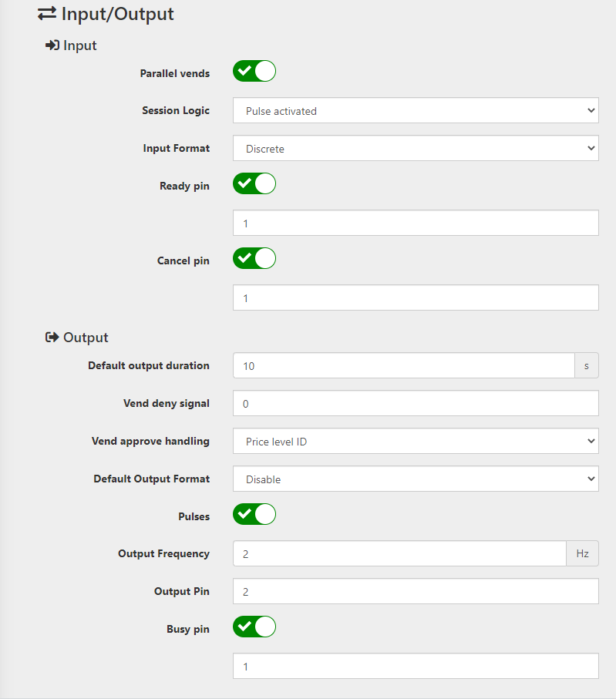Switch off the Busy pin toggle
616x699 pixels.
pos(254,627)
